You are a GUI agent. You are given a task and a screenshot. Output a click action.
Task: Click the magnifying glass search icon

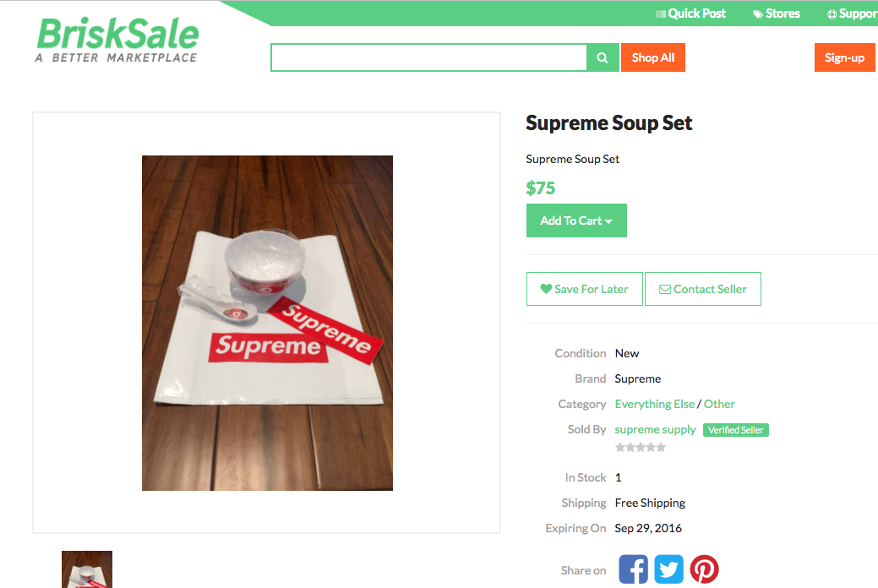pyautogui.click(x=603, y=57)
